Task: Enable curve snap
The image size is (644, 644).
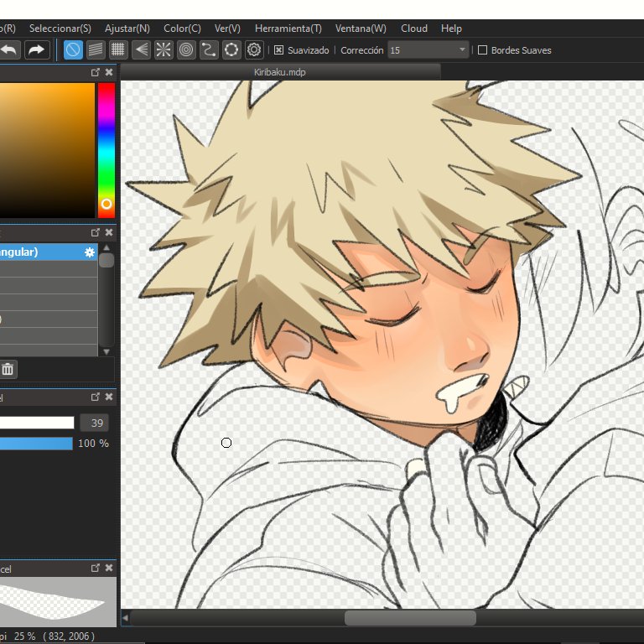Action: tap(209, 50)
